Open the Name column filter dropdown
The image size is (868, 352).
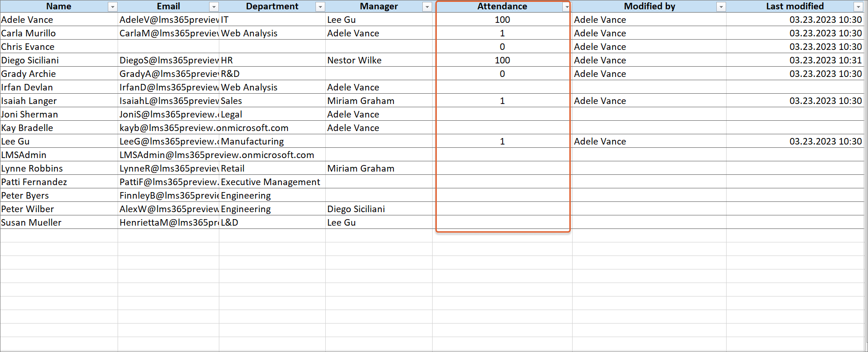coord(112,7)
